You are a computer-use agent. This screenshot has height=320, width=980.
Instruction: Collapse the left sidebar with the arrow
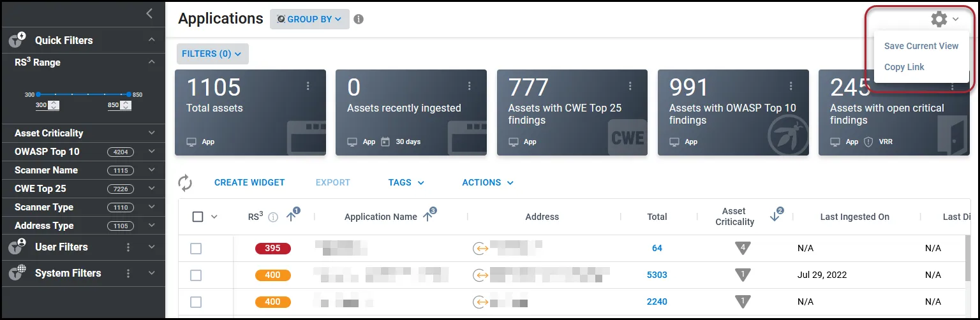(x=149, y=13)
